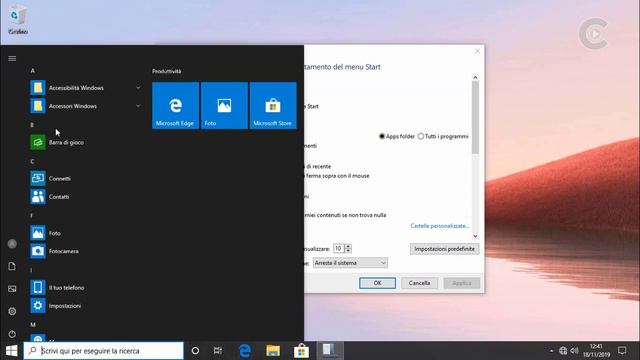Viewport: 640px width, 360px height.
Task: Click the Applica button
Action: [462, 283]
